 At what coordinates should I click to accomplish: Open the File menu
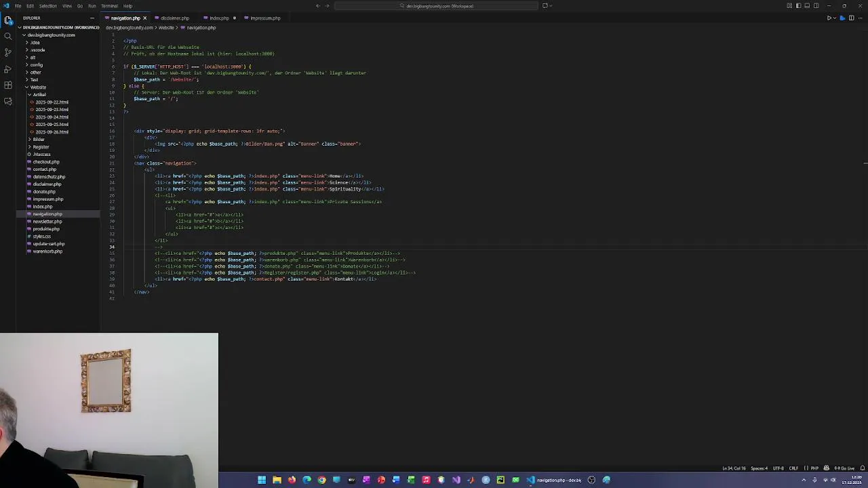coord(18,6)
